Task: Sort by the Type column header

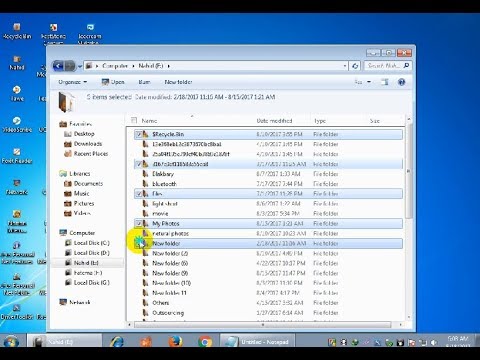Action: 320,121
